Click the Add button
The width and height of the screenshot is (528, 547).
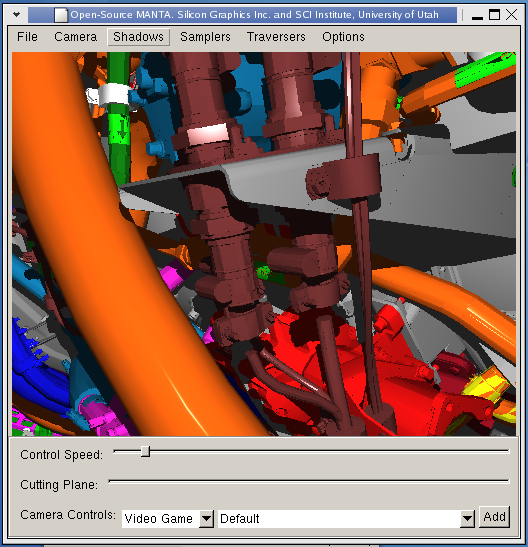(494, 517)
